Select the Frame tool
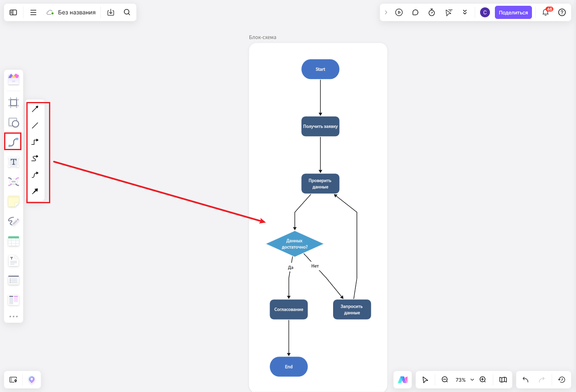This screenshot has height=392, width=576. (14, 102)
